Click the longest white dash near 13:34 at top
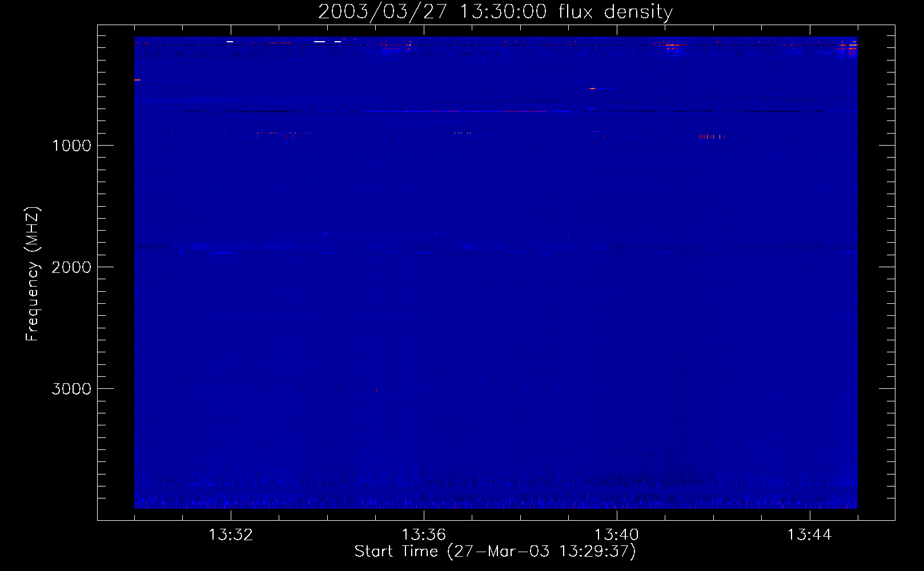Screen dimensions: 924x571 pos(319,42)
